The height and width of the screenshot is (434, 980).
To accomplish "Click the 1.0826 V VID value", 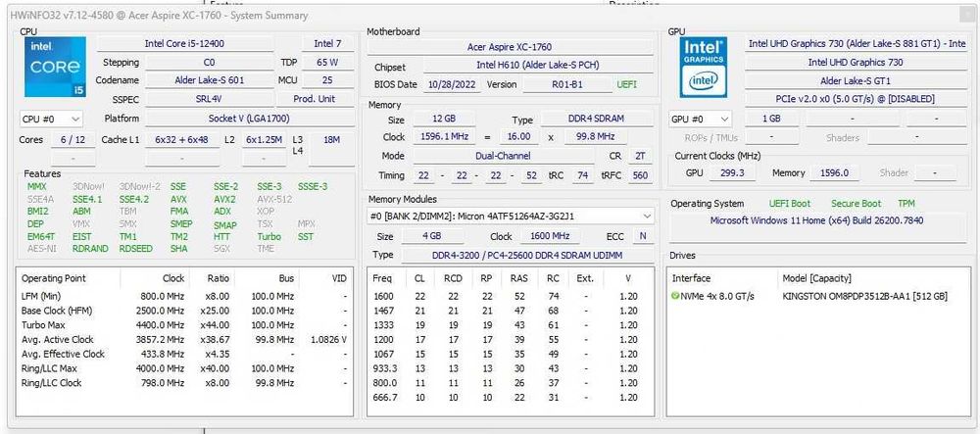I will [x=328, y=339].
